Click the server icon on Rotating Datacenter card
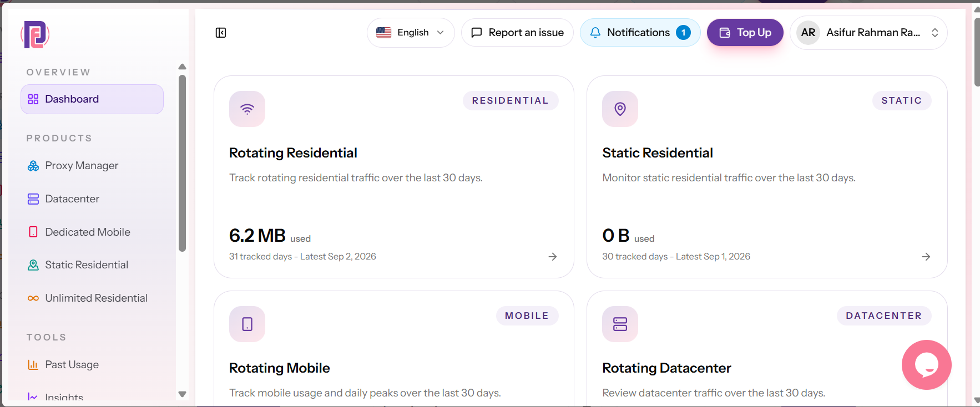This screenshot has width=980, height=407. pyautogui.click(x=620, y=324)
